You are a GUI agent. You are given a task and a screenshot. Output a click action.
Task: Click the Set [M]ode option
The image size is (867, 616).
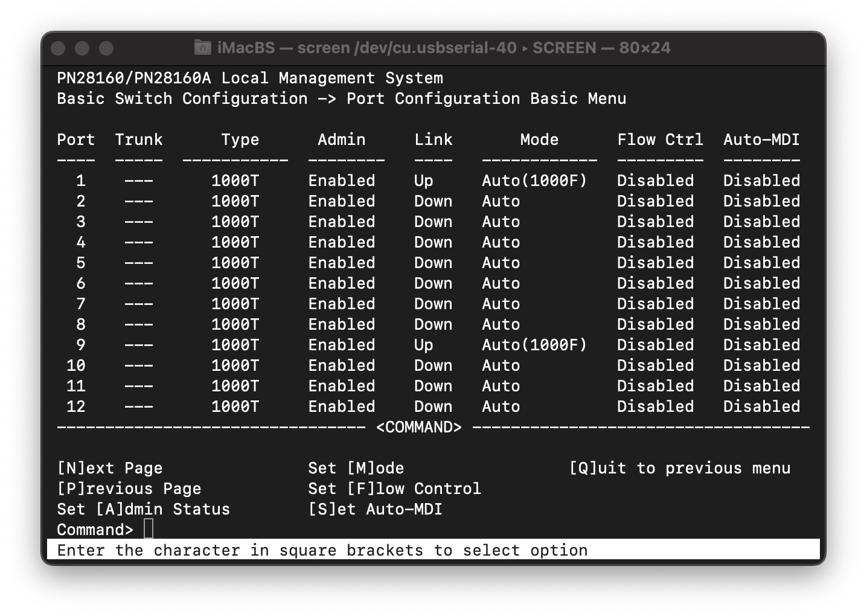pos(356,468)
